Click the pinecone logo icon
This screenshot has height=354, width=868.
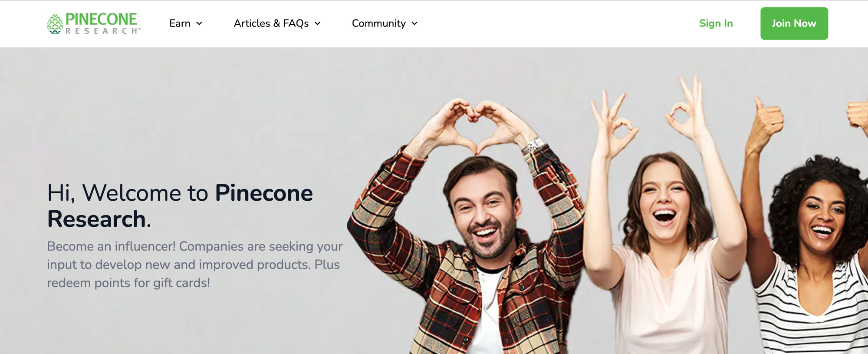click(x=55, y=24)
